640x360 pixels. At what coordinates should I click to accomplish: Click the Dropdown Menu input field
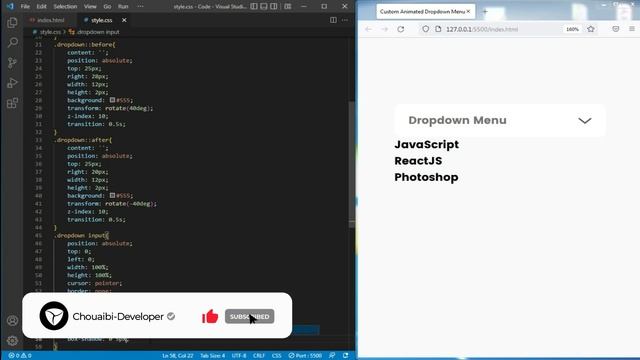tap(500, 120)
